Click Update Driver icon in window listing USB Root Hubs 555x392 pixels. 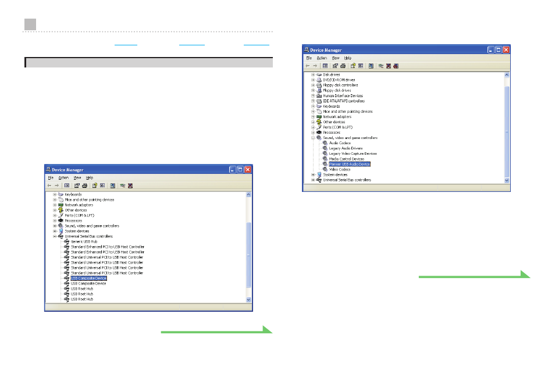pyautogui.click(x=123, y=186)
